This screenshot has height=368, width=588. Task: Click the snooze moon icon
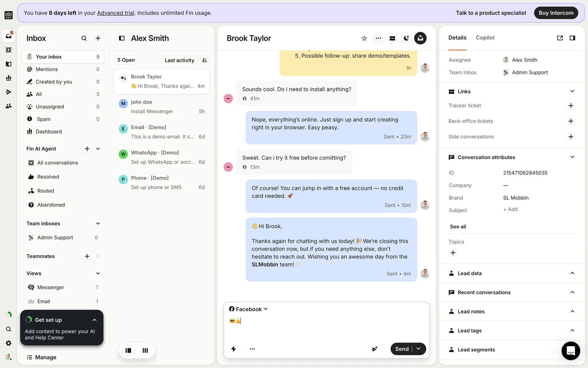click(406, 38)
